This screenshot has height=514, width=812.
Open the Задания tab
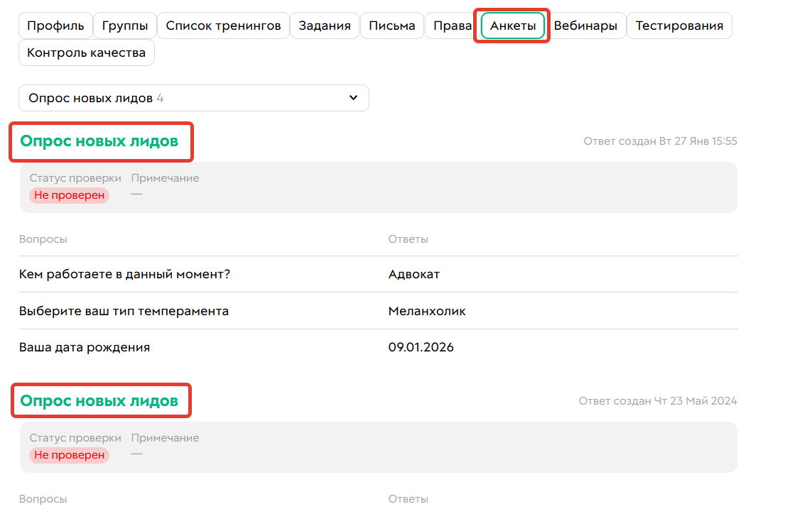[x=324, y=25]
